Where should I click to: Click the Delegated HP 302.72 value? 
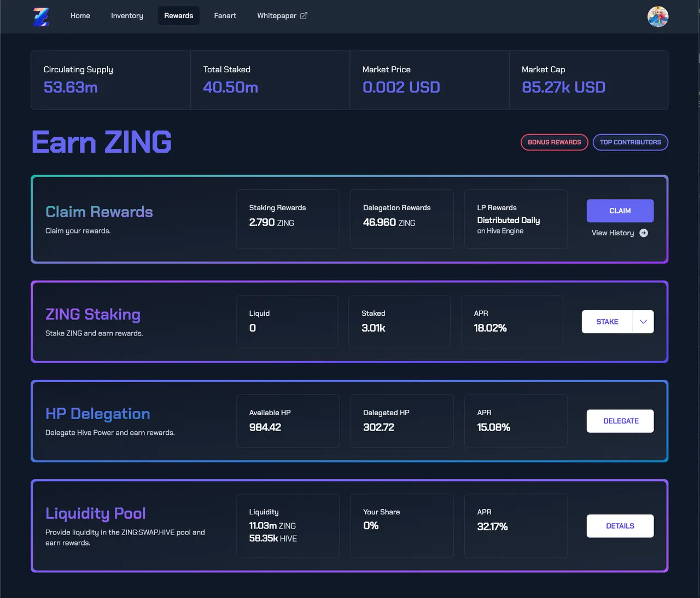378,427
